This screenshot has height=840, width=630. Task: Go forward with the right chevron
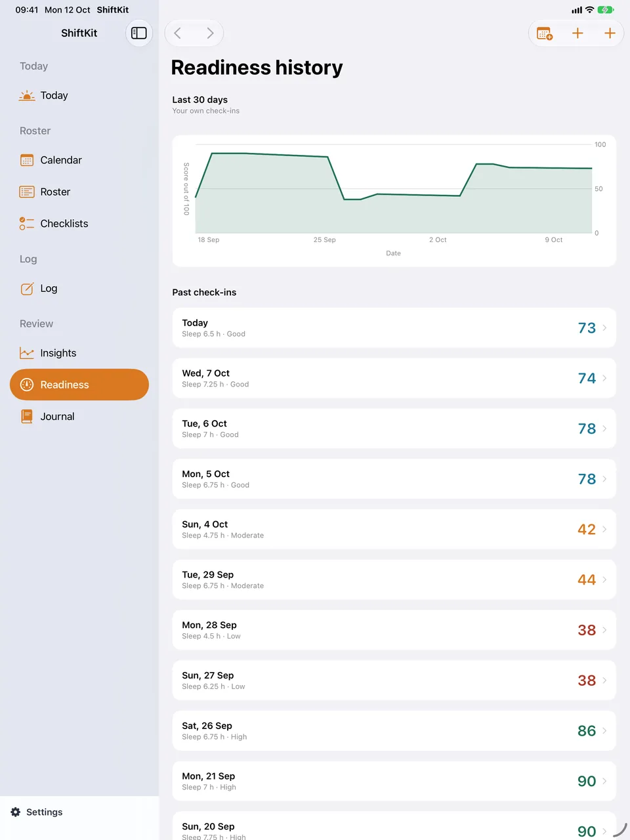[210, 33]
